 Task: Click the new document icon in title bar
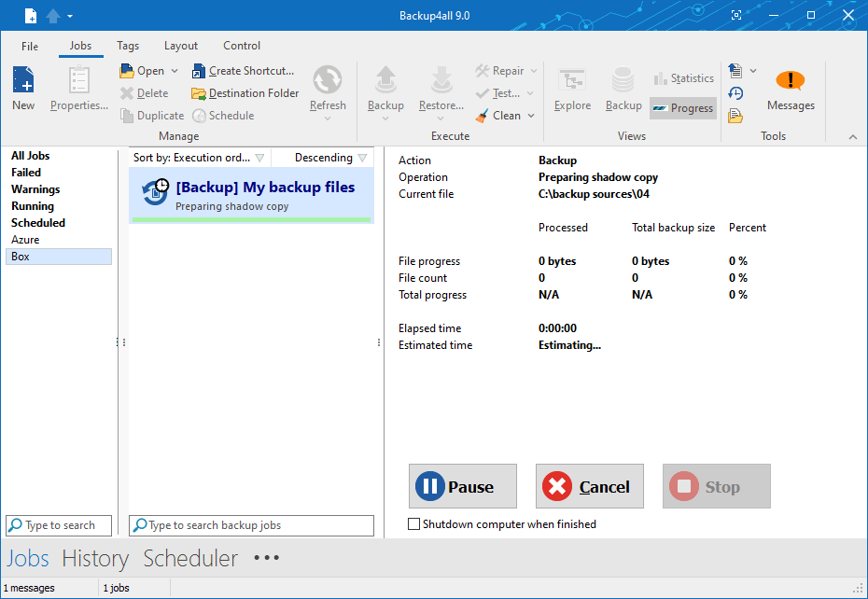point(31,16)
